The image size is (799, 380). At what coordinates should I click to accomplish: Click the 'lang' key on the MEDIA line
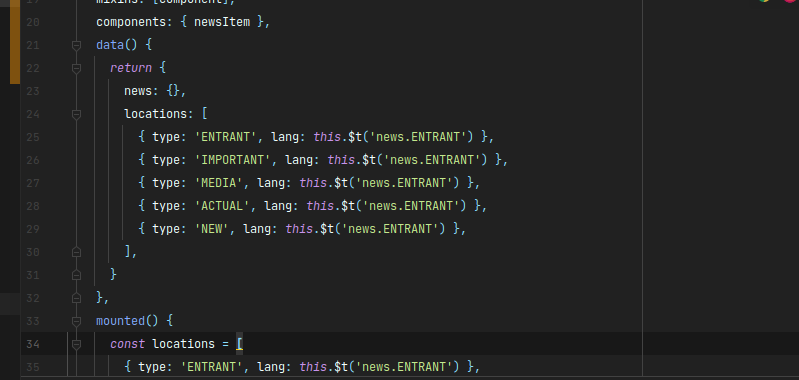271,183
